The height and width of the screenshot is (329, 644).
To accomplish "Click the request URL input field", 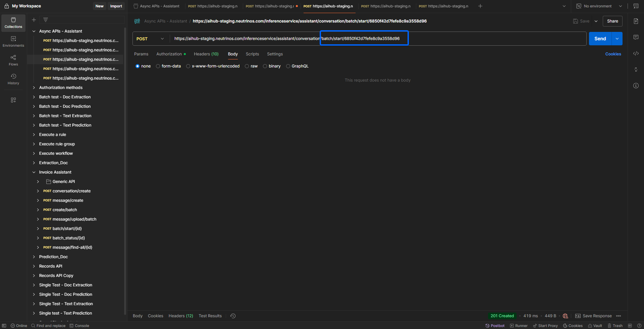I will [378, 39].
